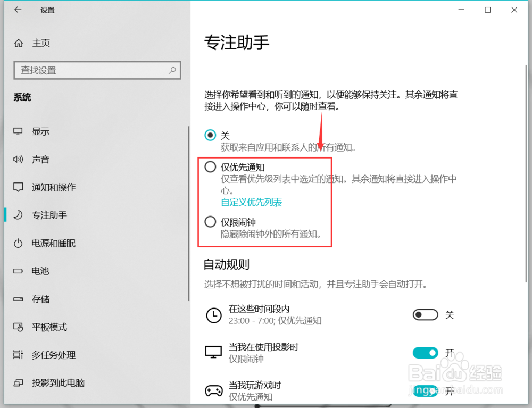The width and height of the screenshot is (532, 408).
Task: Open 投影到此电脑 settings
Action: tap(18, 383)
